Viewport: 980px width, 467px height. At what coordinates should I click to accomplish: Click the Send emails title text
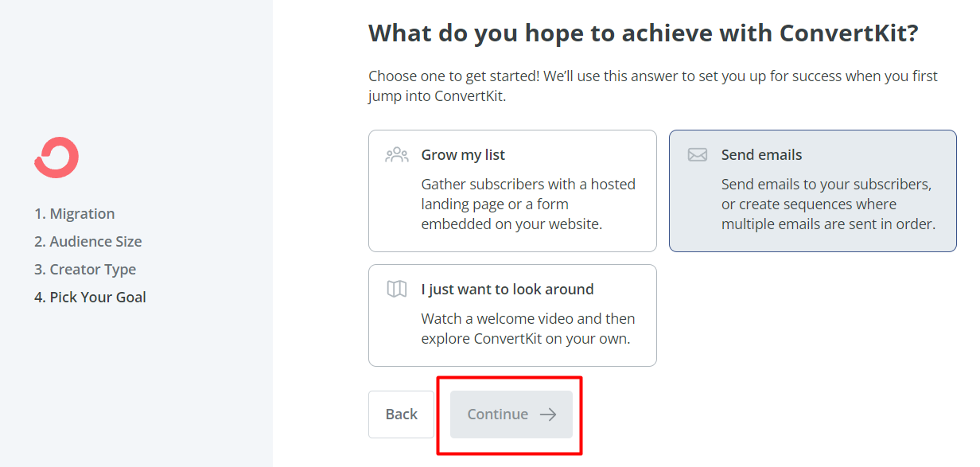click(761, 154)
